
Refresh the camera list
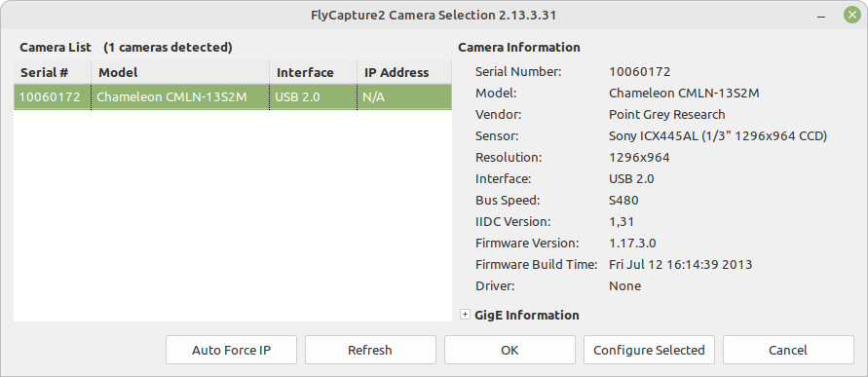click(x=370, y=350)
